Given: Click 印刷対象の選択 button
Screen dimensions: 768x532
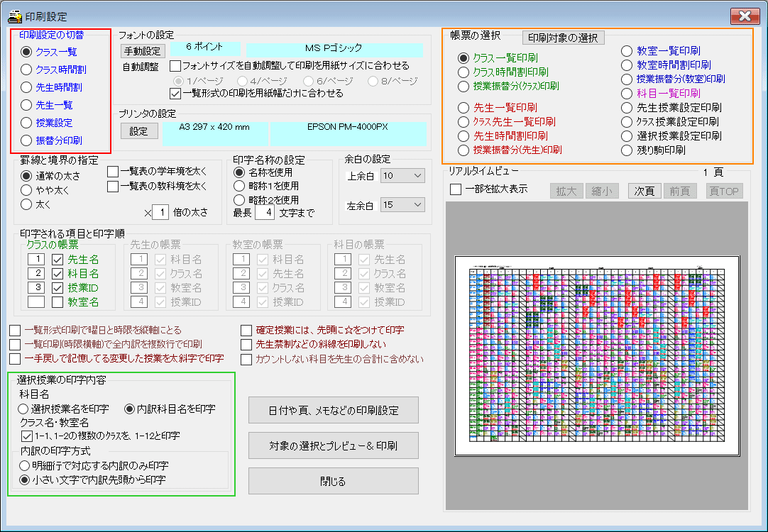Looking at the screenshot, I should click(564, 38).
